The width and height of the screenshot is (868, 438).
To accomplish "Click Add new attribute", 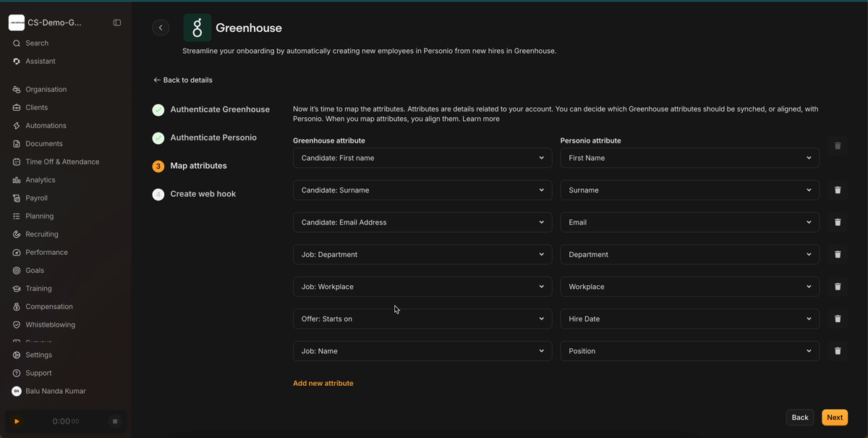I will pyautogui.click(x=323, y=384).
